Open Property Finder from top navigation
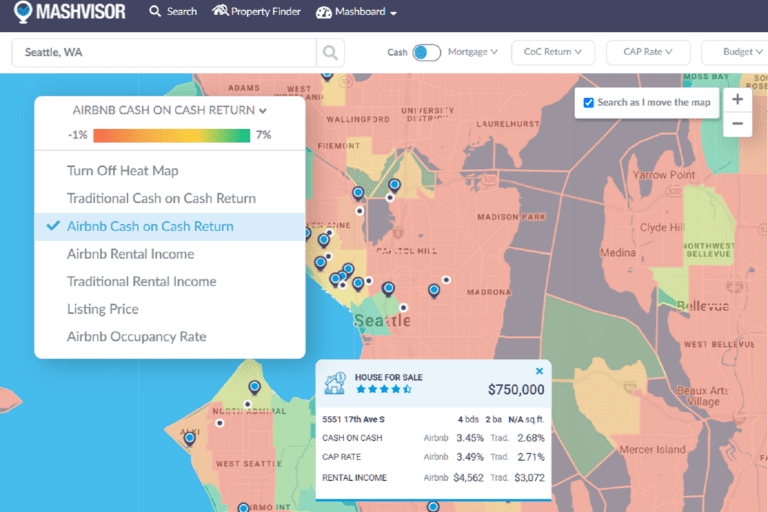The image size is (768, 512). (256, 12)
